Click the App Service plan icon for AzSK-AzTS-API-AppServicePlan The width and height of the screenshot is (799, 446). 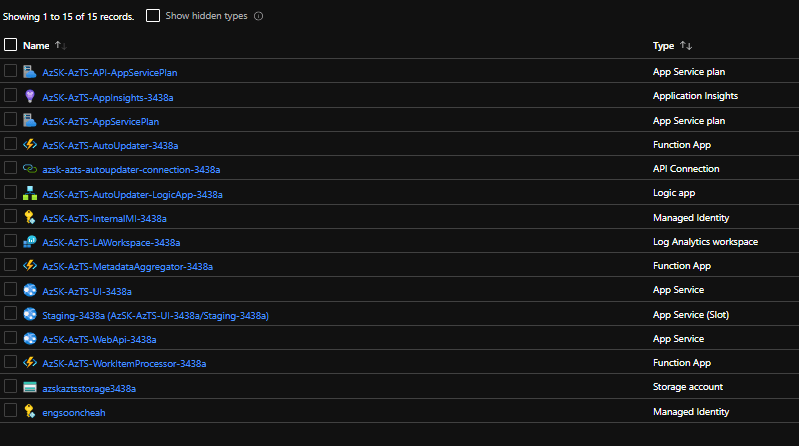[30, 71]
